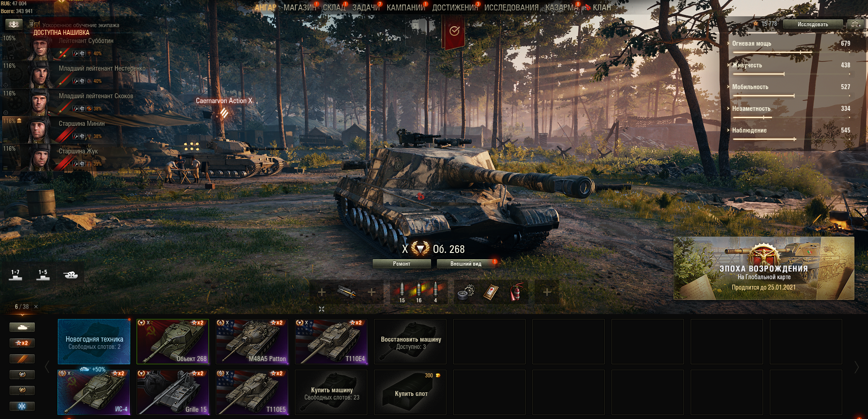Screen dimensions: 868x419
Task: Click the fire extinguisher consumable
Action: click(516, 292)
